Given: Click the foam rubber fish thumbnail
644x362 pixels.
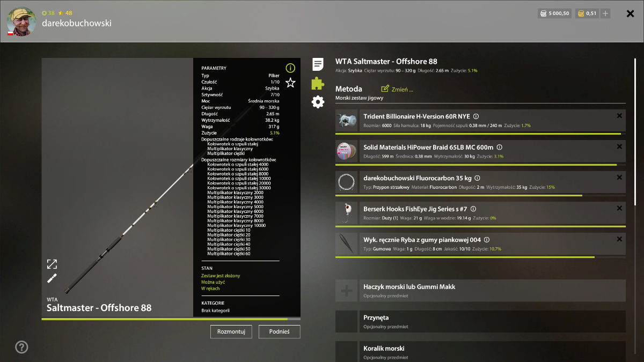Looking at the screenshot, I should (x=346, y=244).
